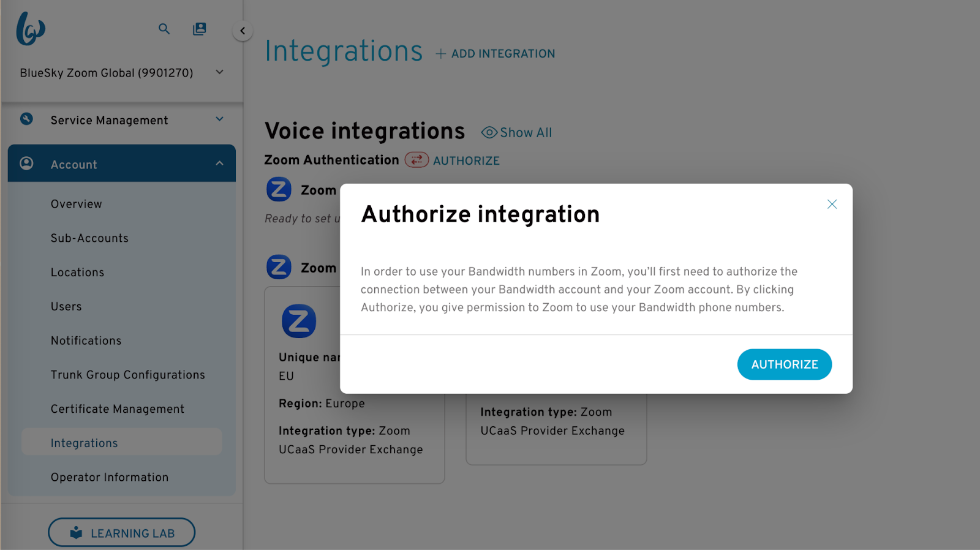Screen dimensions: 980x550
Task: Click the red arrows icon next to Zoom Authentication
Action: point(417,160)
